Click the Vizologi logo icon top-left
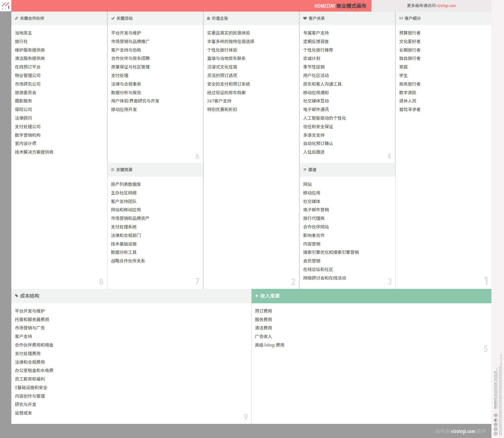Screen dimensions: 504x438 click(x=6, y=6)
